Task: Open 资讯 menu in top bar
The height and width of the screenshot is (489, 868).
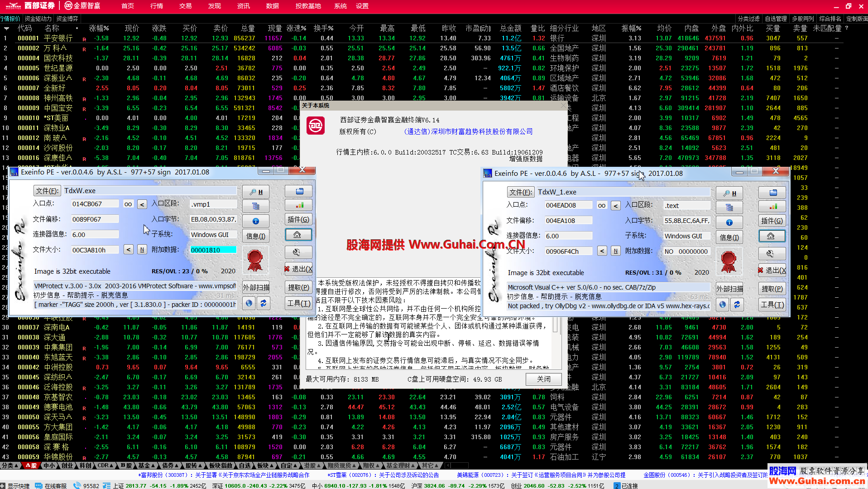Action: (244, 6)
